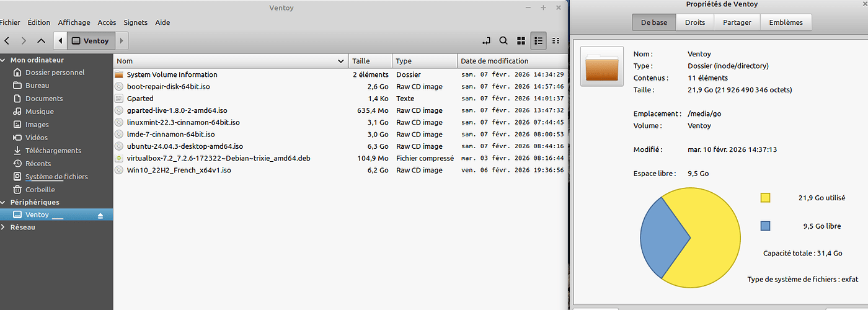Screen dimensions: 868x310
Task: Switch to compact view
Action: pyautogui.click(x=556, y=41)
